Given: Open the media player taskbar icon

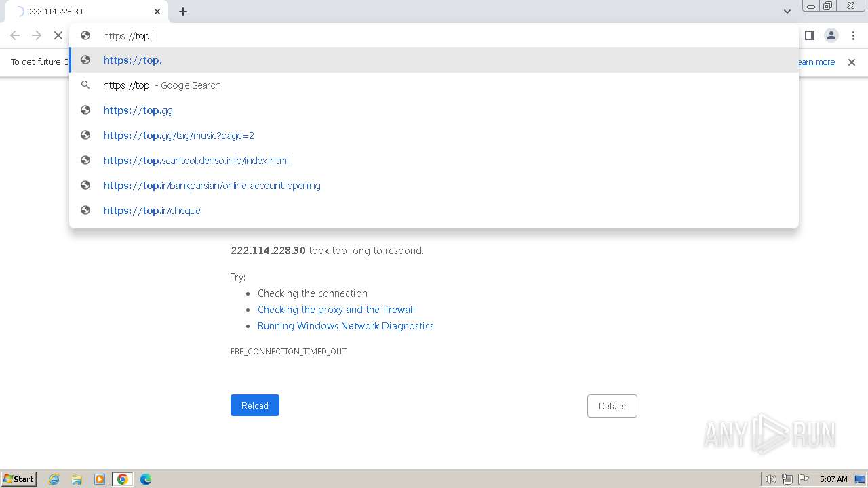Looking at the screenshot, I should coord(100,479).
